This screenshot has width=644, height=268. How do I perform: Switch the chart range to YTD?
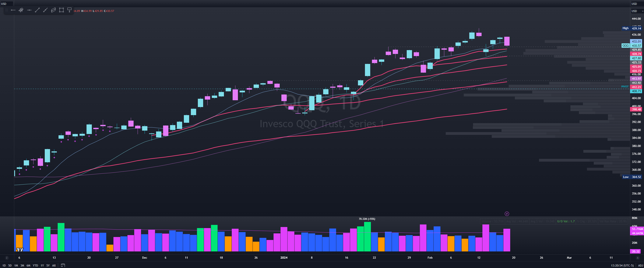pos(35,265)
